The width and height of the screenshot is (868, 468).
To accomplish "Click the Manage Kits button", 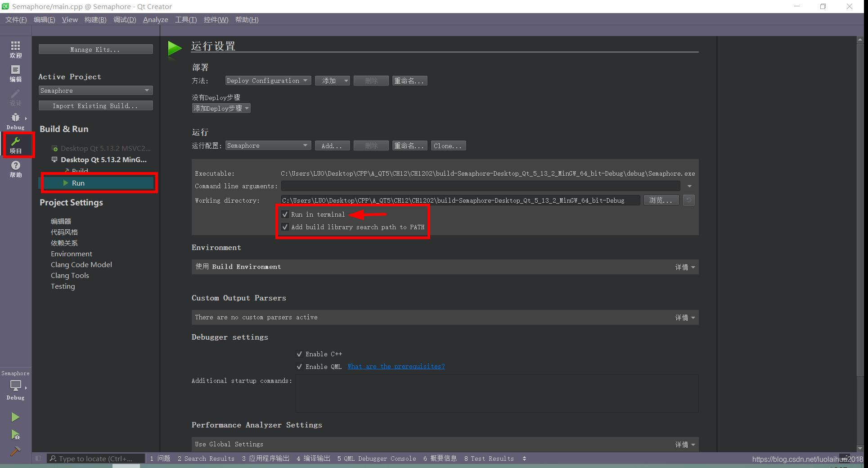I will (x=95, y=50).
